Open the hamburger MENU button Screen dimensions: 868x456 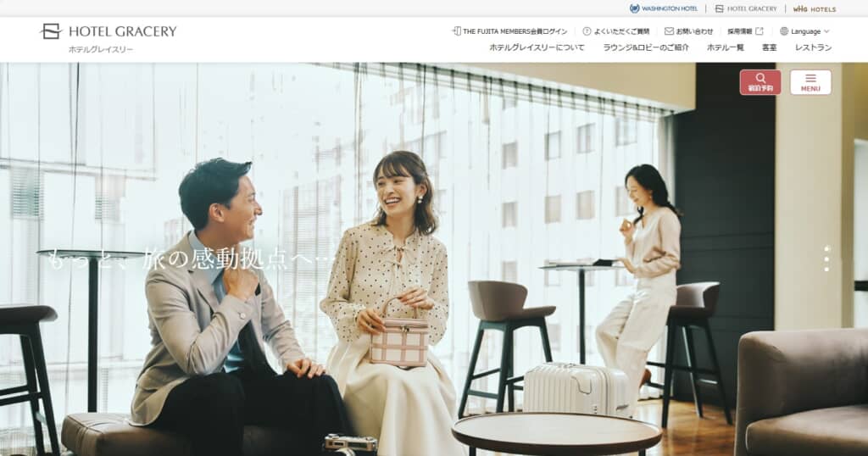(x=810, y=82)
